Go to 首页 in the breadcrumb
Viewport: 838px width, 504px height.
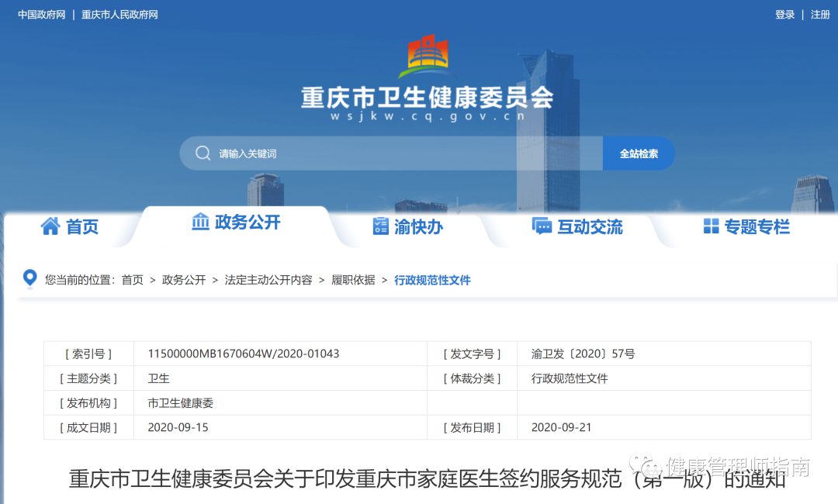click(133, 280)
